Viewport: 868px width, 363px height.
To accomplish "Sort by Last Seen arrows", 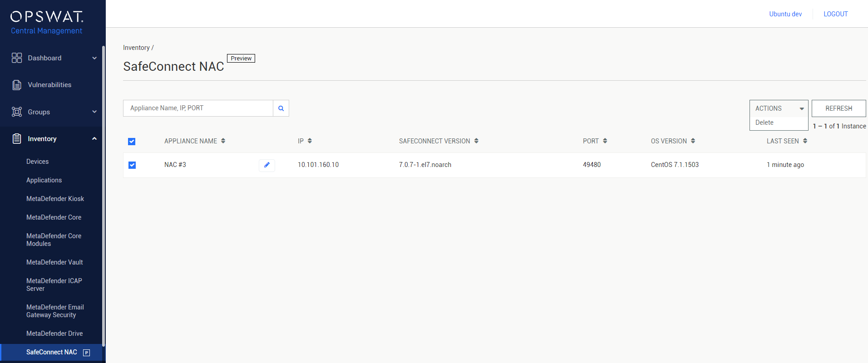I will (x=805, y=141).
